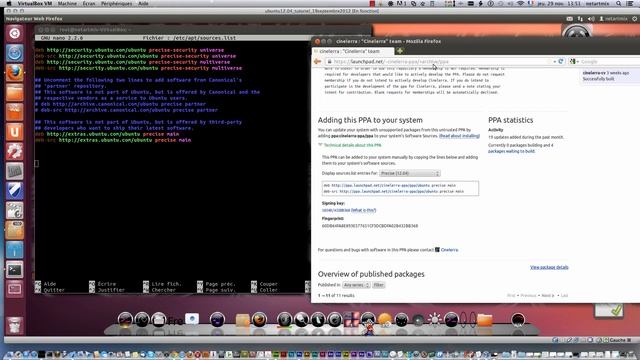The image size is (640, 360).
Task: Click the padlock icon in URL bar
Action: point(329,62)
